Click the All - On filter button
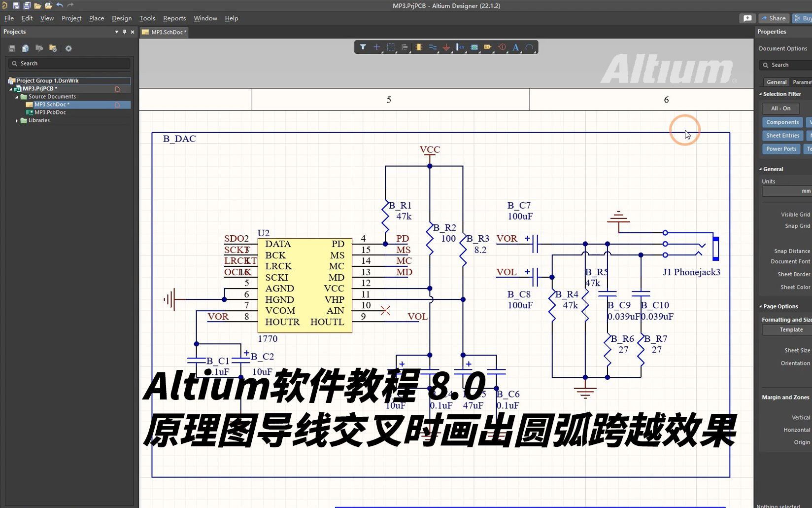Screen dimensions: 812x508 coord(781,108)
